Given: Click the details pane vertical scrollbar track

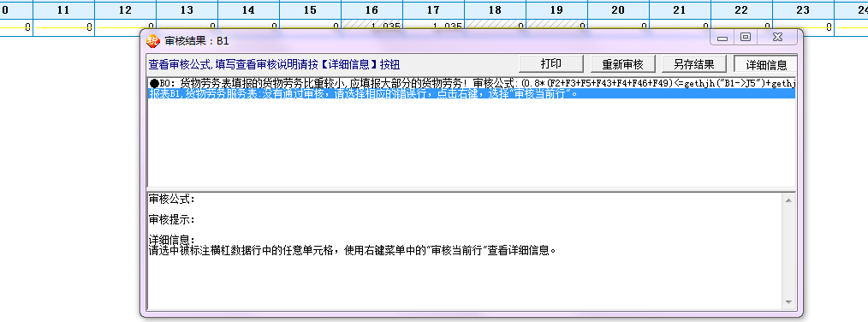Looking at the screenshot, I should click(x=789, y=251).
